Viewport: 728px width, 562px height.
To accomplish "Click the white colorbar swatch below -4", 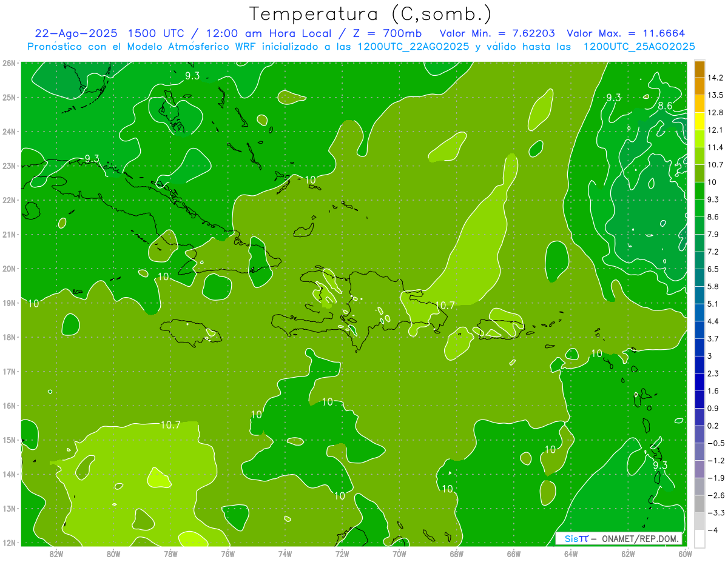I will [699, 538].
